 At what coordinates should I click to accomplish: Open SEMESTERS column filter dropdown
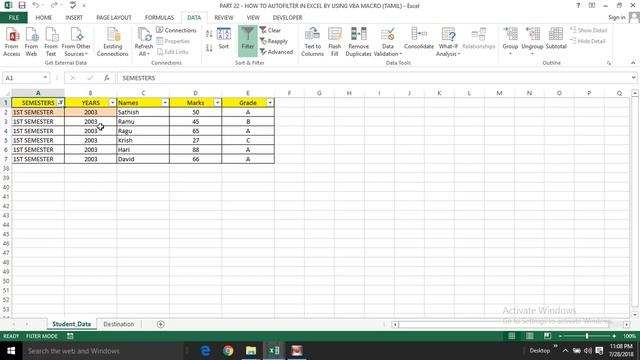click(60, 102)
